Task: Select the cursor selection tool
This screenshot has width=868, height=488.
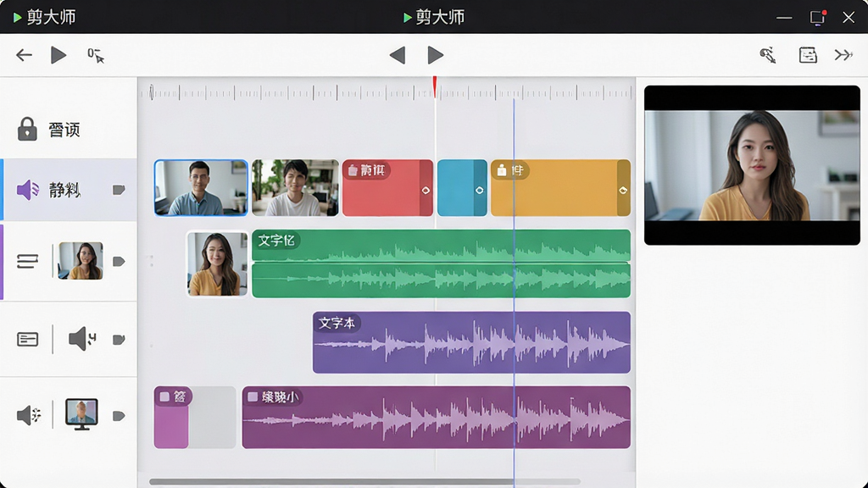Action: [x=95, y=55]
